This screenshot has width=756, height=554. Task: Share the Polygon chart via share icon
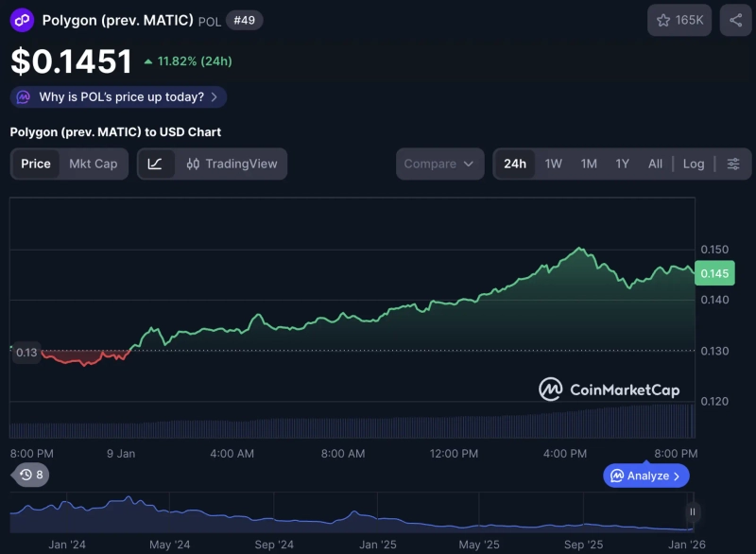733,19
